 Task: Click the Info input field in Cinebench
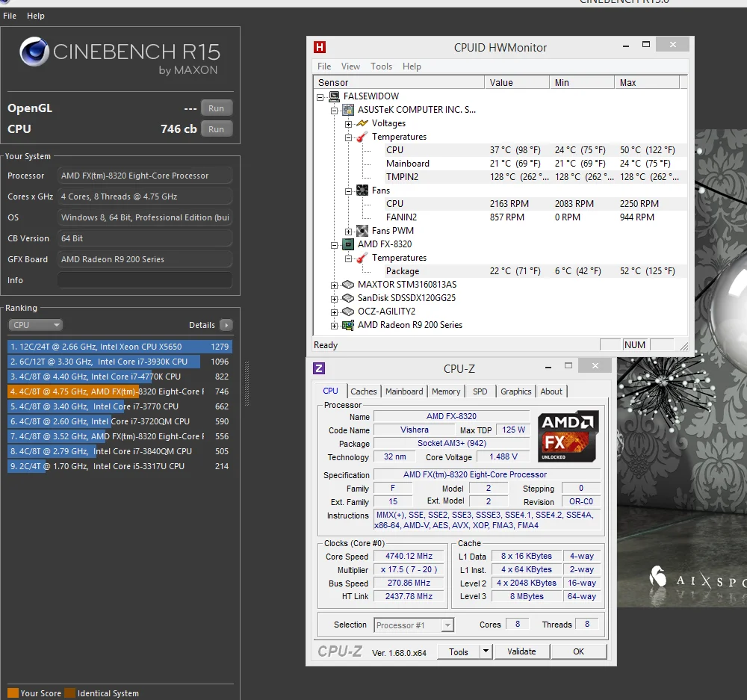pos(145,280)
